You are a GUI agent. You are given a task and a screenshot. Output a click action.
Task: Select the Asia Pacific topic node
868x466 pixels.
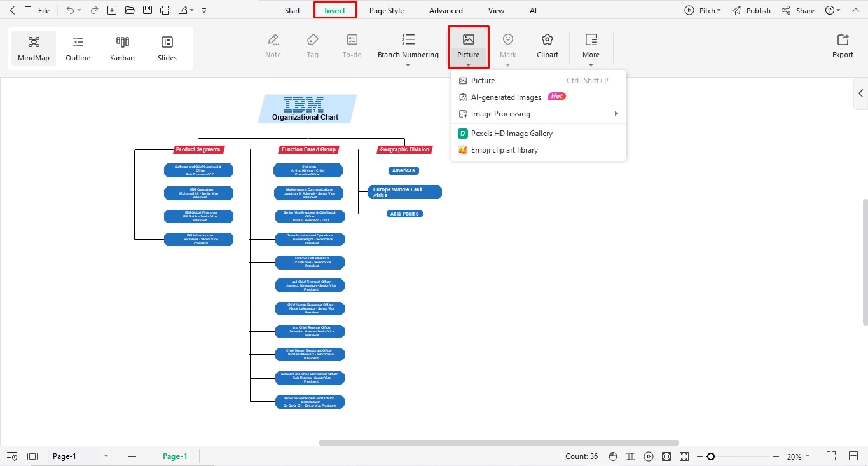click(404, 214)
